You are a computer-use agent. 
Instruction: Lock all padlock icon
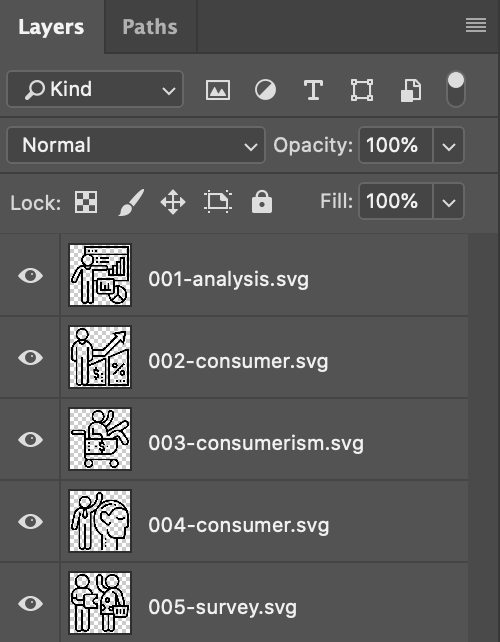point(262,202)
